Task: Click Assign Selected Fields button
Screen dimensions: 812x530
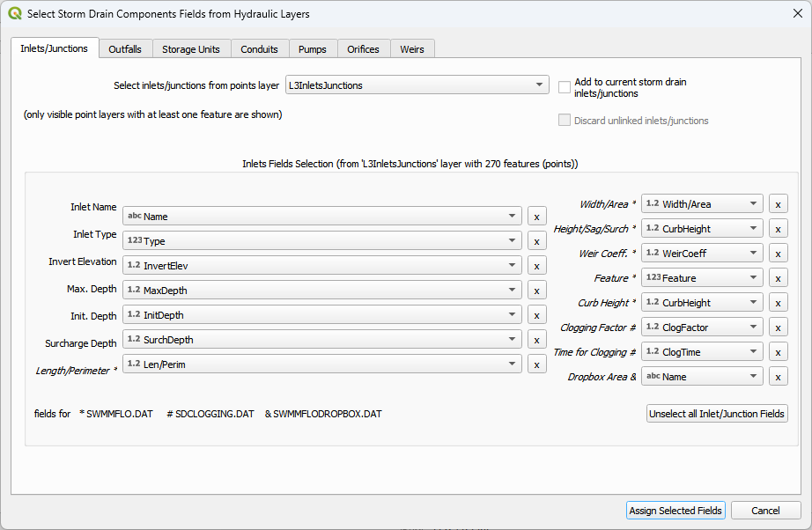Action: pyautogui.click(x=675, y=511)
